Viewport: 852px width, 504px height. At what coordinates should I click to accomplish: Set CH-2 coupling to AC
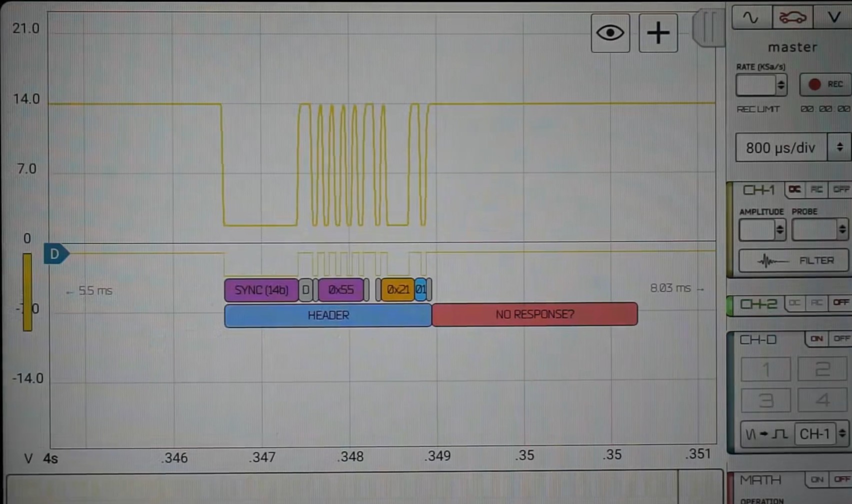click(x=816, y=303)
